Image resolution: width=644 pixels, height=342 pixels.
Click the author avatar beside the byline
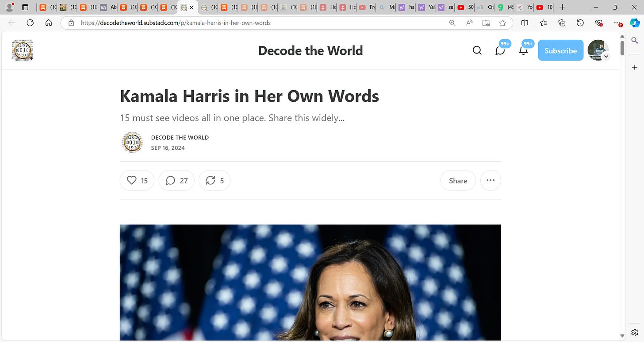132,142
